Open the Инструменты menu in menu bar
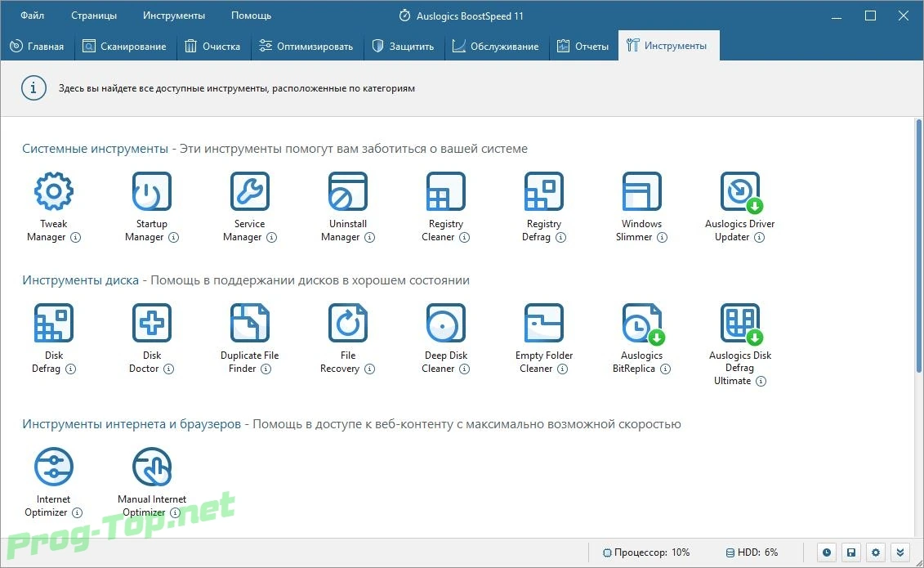 coord(174,16)
